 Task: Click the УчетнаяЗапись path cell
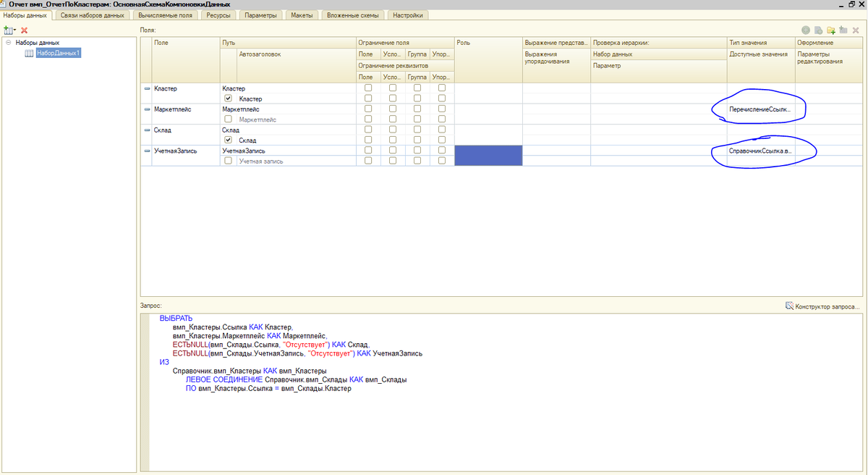[288, 151]
